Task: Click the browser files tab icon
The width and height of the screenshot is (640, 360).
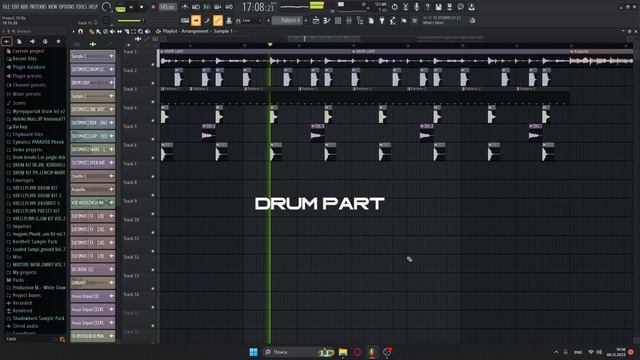Action: pyautogui.click(x=19, y=41)
